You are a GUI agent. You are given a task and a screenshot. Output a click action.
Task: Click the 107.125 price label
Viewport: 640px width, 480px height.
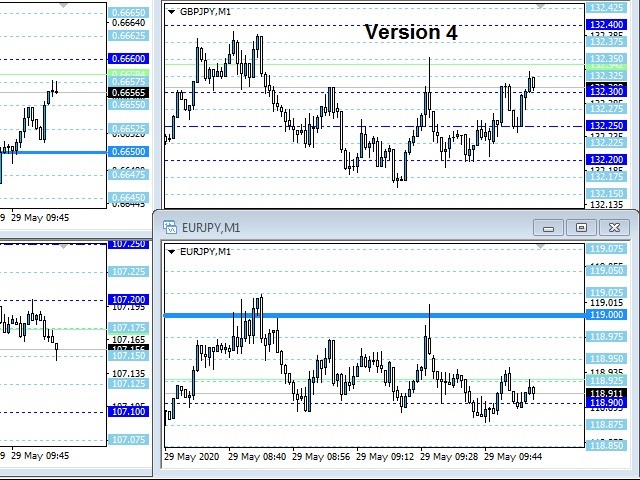(x=129, y=384)
